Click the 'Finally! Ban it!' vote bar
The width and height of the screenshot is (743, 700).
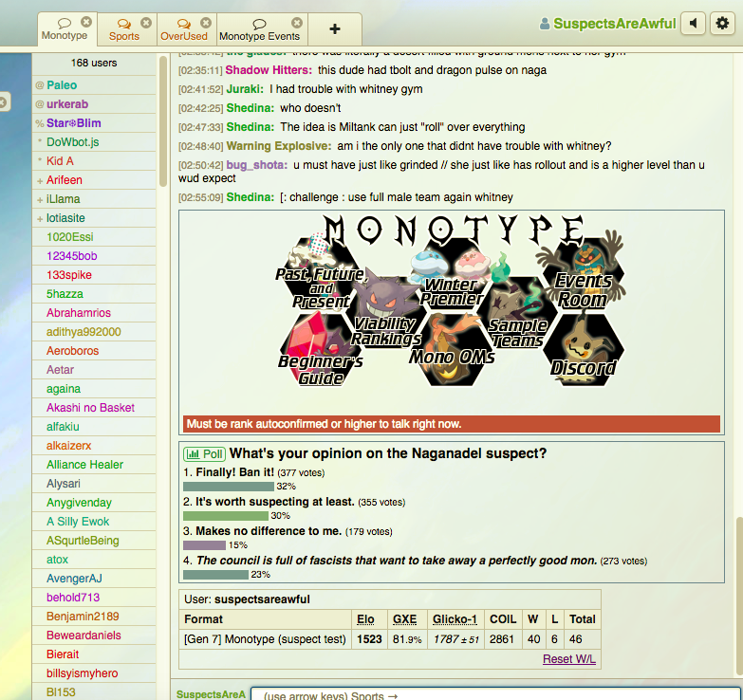[229, 487]
